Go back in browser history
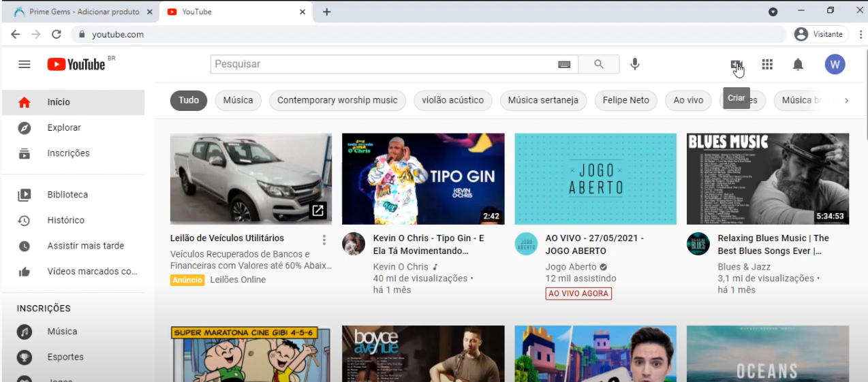 click(x=15, y=34)
